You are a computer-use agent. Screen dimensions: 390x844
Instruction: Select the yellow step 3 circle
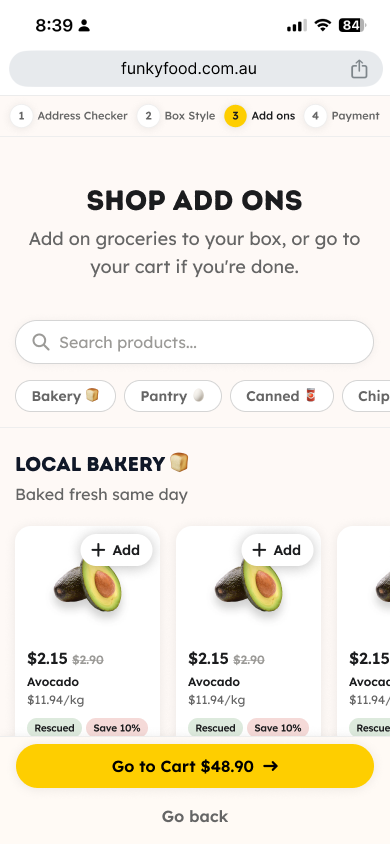pyautogui.click(x=236, y=116)
